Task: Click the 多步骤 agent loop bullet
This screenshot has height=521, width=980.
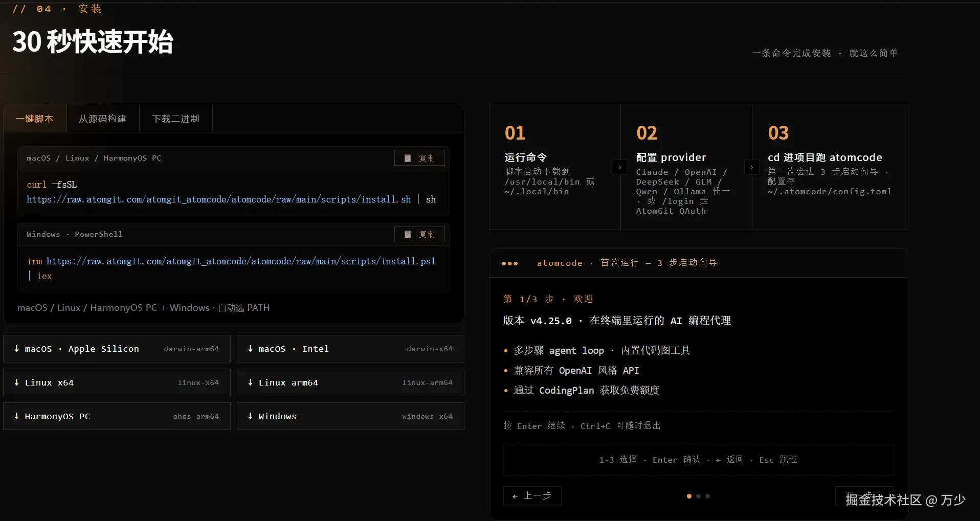Action: 602,350
